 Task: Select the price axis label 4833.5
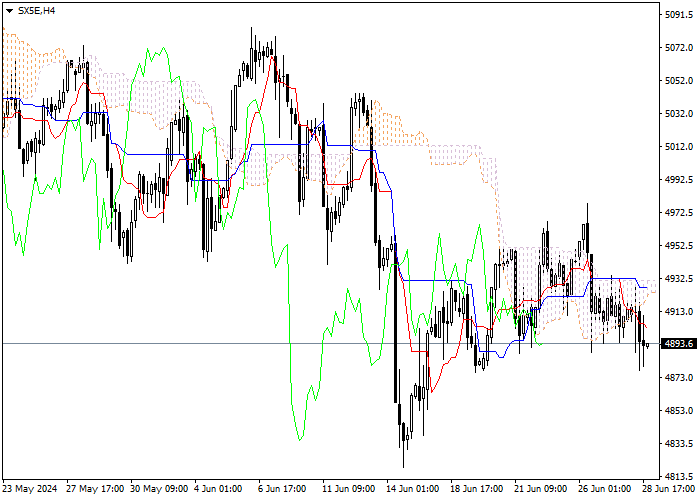[679, 444]
